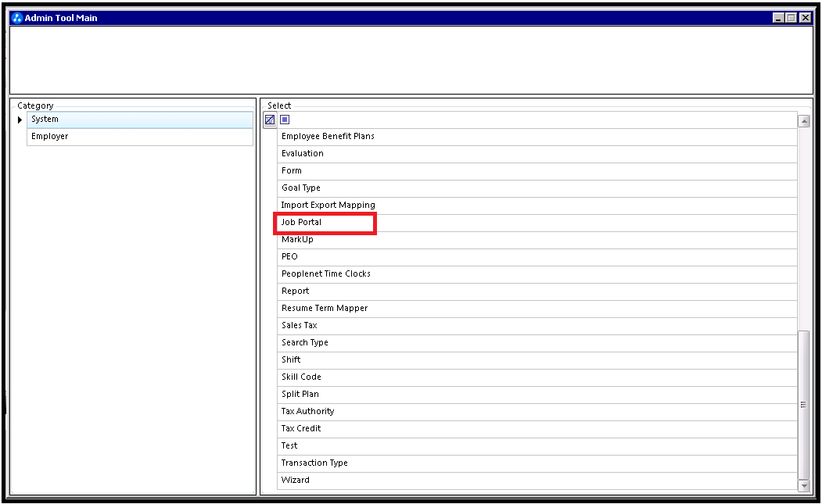Click the System row indicator arrow
822x504 pixels.
[x=20, y=120]
